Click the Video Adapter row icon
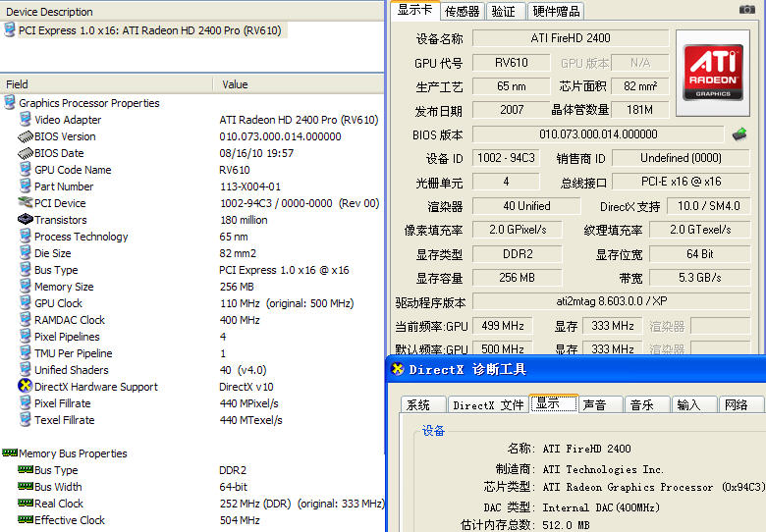The image size is (766, 532). 25,119
